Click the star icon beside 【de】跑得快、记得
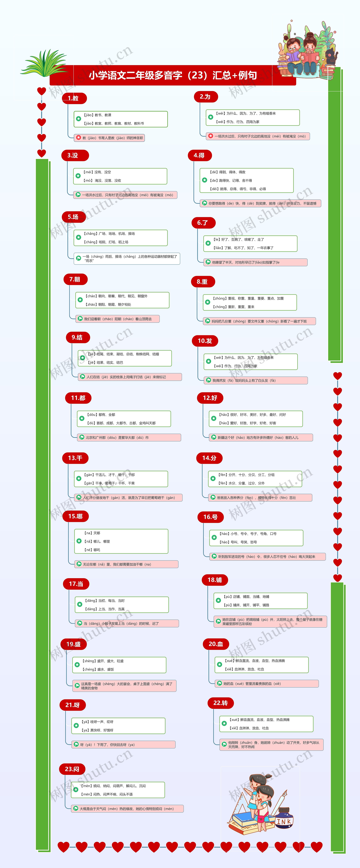This screenshot has width=360, height=868. (204, 180)
